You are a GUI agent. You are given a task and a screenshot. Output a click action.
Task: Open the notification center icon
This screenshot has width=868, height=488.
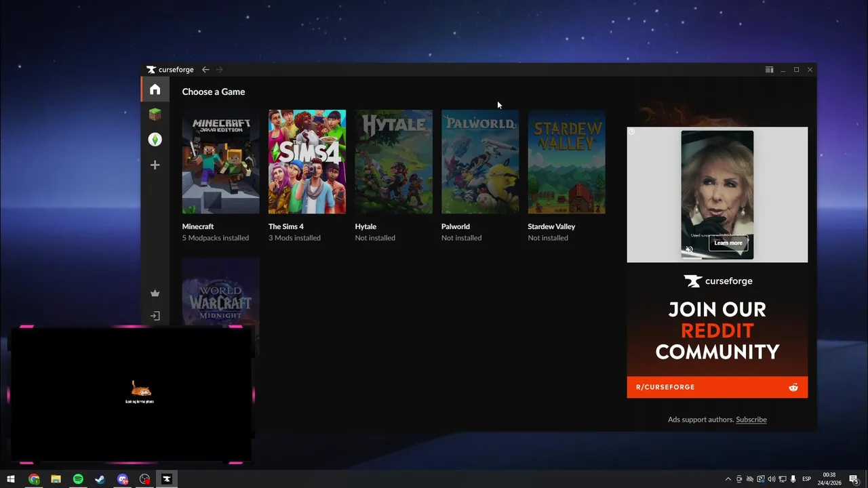854,479
